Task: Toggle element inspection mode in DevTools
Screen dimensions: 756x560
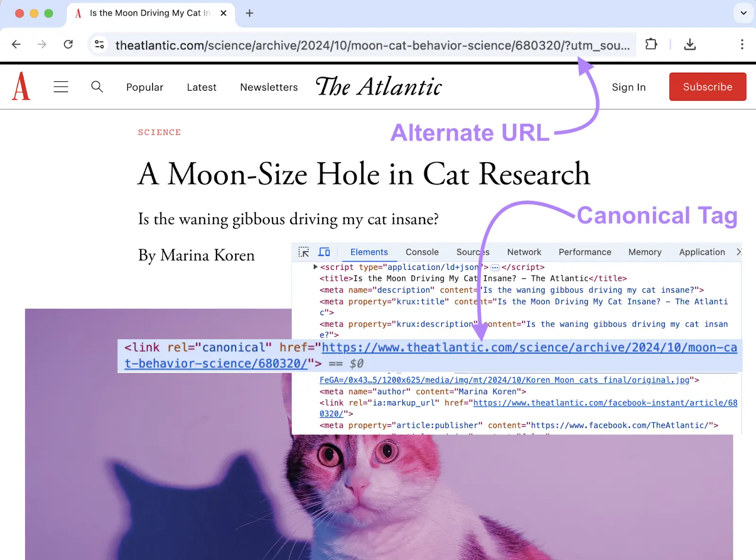Action: 304,252
